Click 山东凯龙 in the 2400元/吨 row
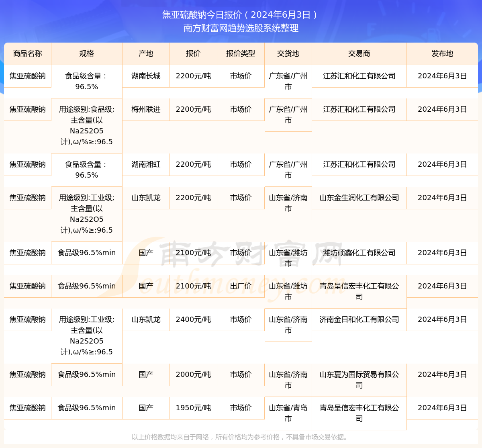 click(146, 319)
